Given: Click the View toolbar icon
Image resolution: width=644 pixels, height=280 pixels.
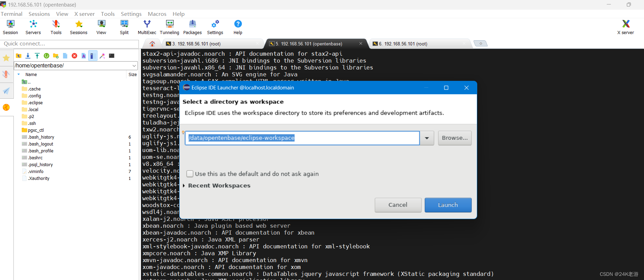Looking at the screenshot, I should coord(101,27).
